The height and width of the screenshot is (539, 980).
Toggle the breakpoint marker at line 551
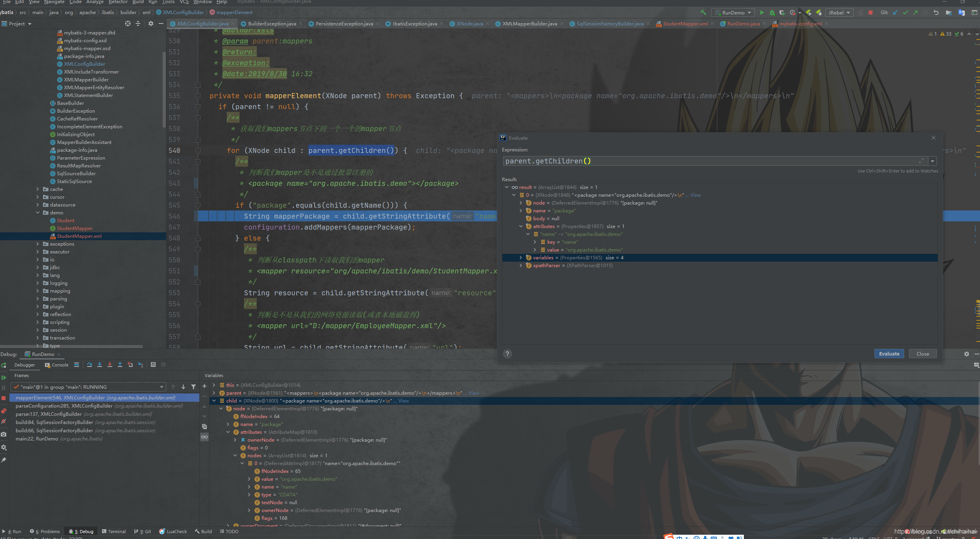point(196,271)
